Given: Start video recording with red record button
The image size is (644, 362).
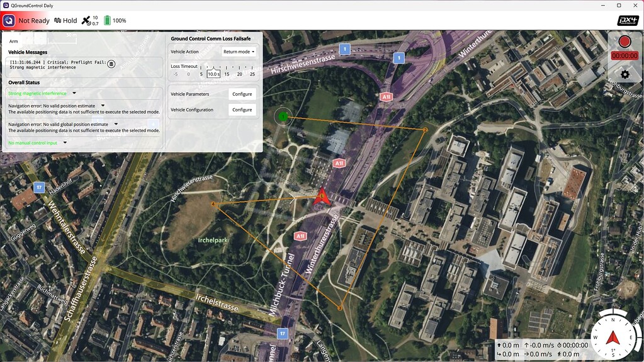Looking at the screenshot, I should coord(624,42).
